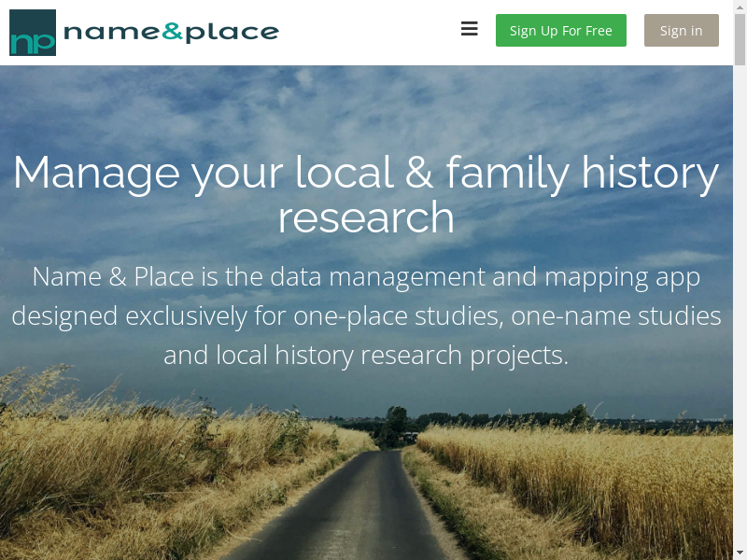Image resolution: width=747 pixels, height=560 pixels.
Task: Click the Sign in button
Action: click(681, 31)
